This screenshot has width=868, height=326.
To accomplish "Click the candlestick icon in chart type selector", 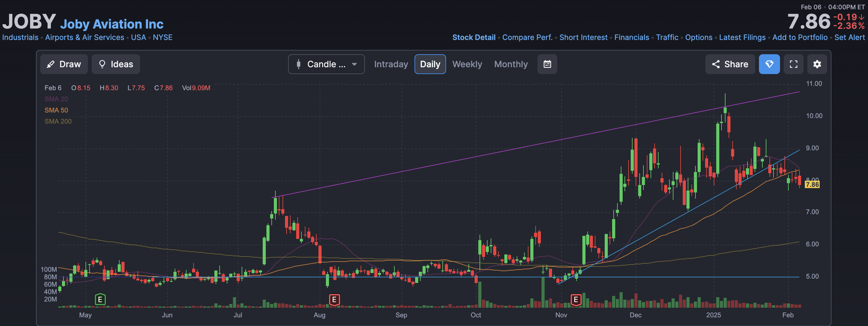I will [x=298, y=64].
